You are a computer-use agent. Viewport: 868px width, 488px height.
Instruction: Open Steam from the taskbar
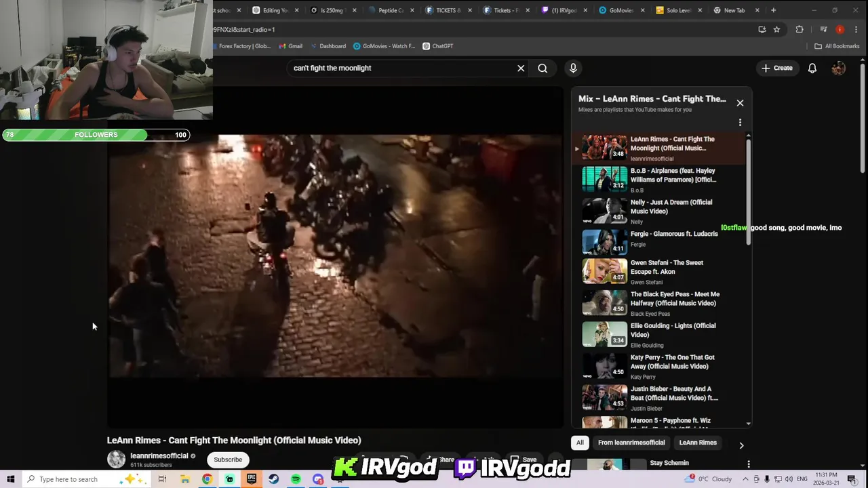click(x=273, y=479)
